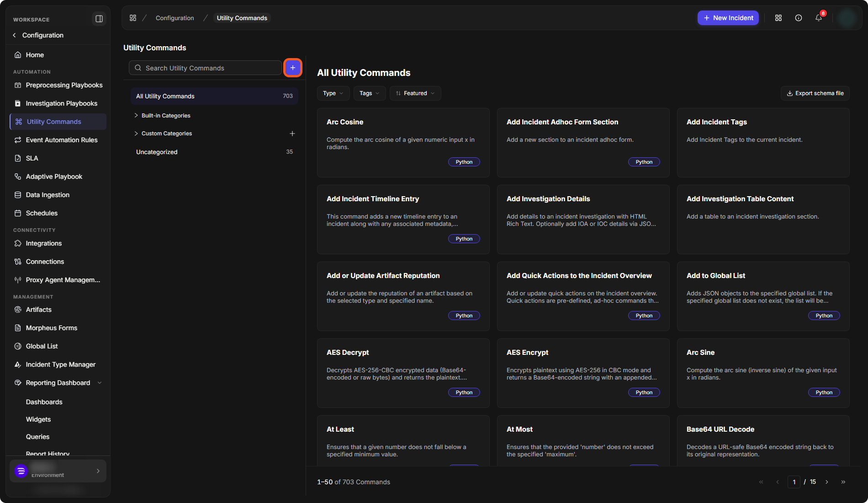
Task: Add a custom category with plus icon
Action: coord(292,134)
